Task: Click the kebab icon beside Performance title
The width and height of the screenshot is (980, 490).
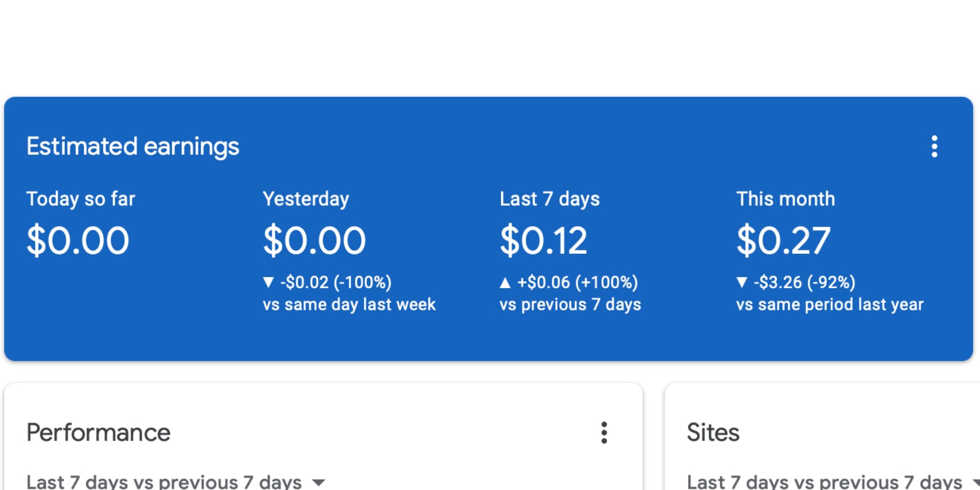Action: tap(604, 433)
